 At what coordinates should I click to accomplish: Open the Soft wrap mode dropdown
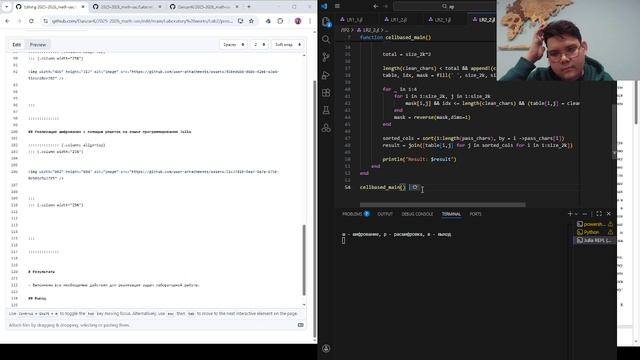pos(288,44)
